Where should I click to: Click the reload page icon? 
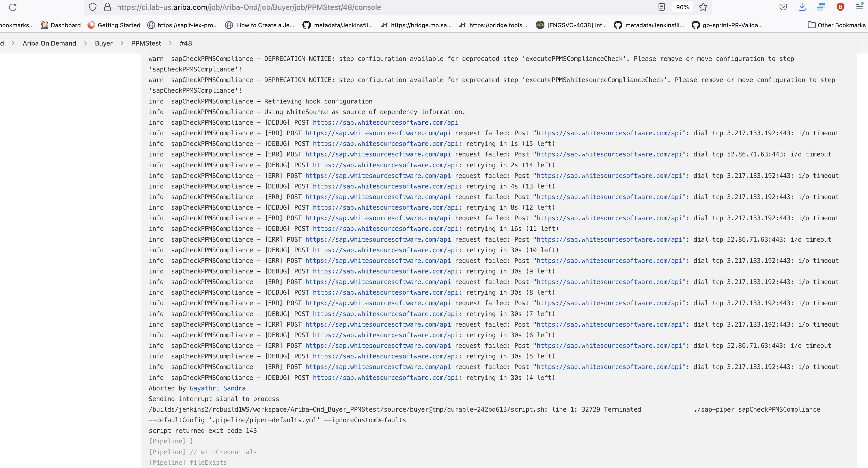click(x=13, y=7)
